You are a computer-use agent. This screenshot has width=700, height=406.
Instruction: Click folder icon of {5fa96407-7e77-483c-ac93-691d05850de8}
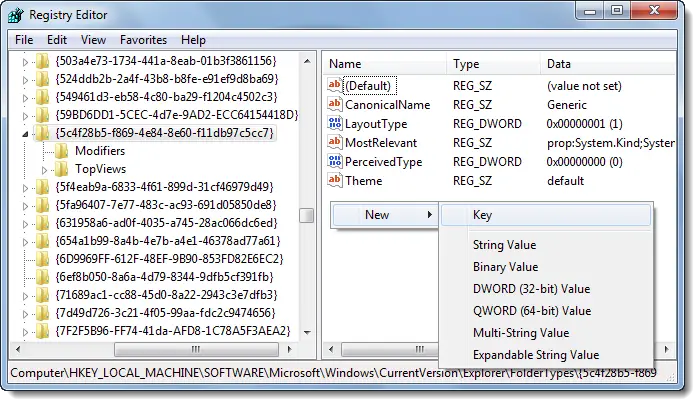pyautogui.click(x=42, y=205)
